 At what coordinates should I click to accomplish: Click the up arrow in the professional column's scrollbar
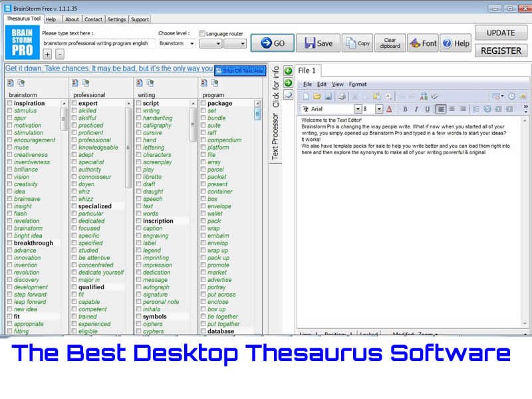(128, 103)
